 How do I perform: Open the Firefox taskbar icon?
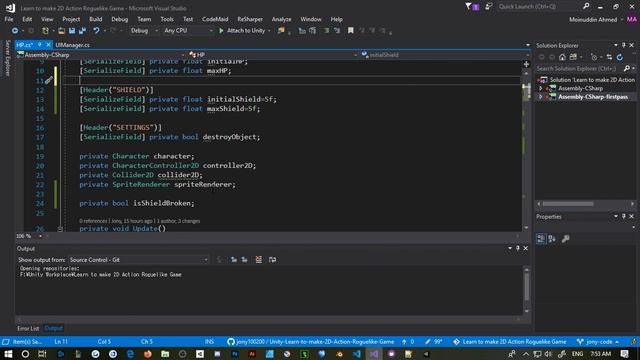[x=148, y=354]
